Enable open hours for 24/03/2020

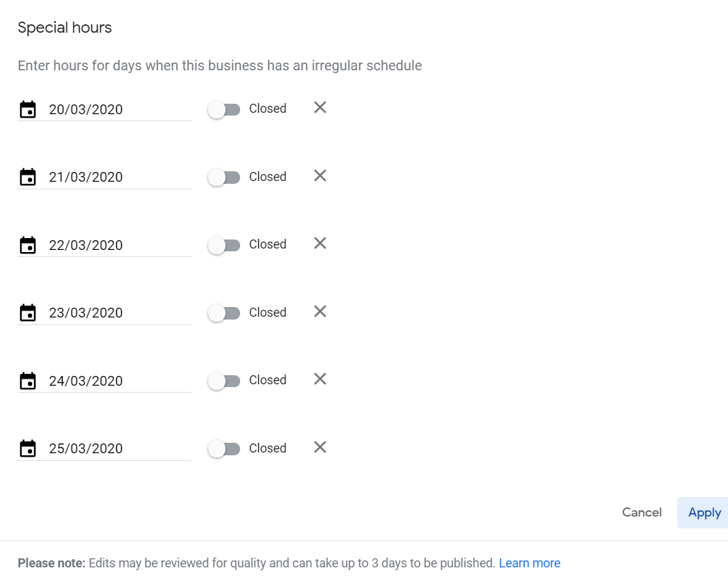pos(224,381)
